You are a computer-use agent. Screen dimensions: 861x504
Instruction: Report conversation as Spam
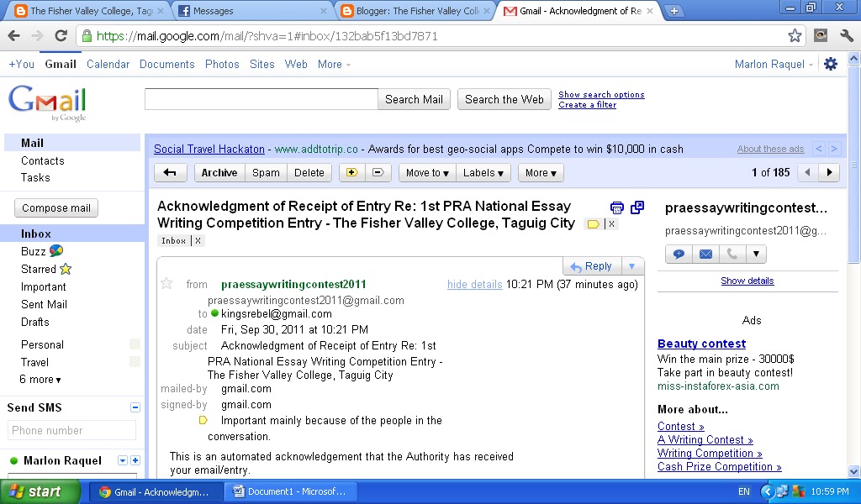tap(266, 173)
